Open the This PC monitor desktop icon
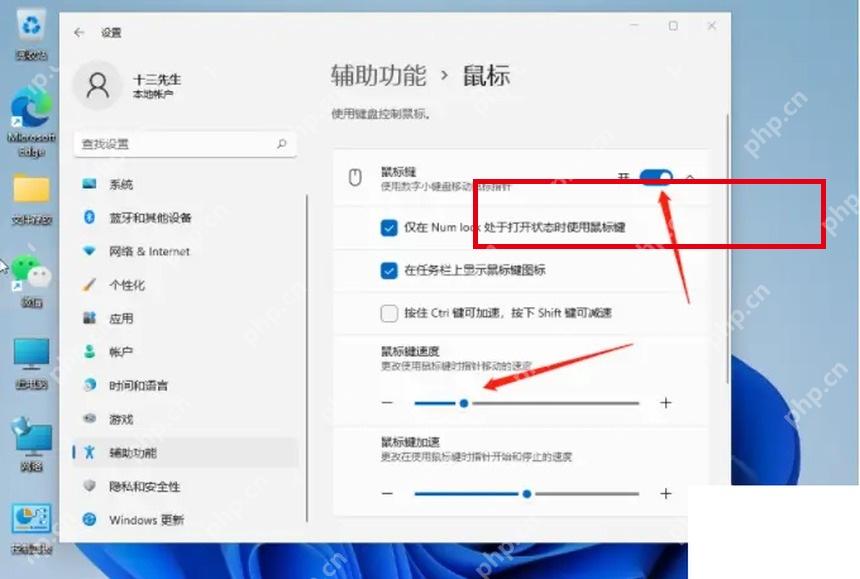The image size is (860, 579). click(x=31, y=364)
